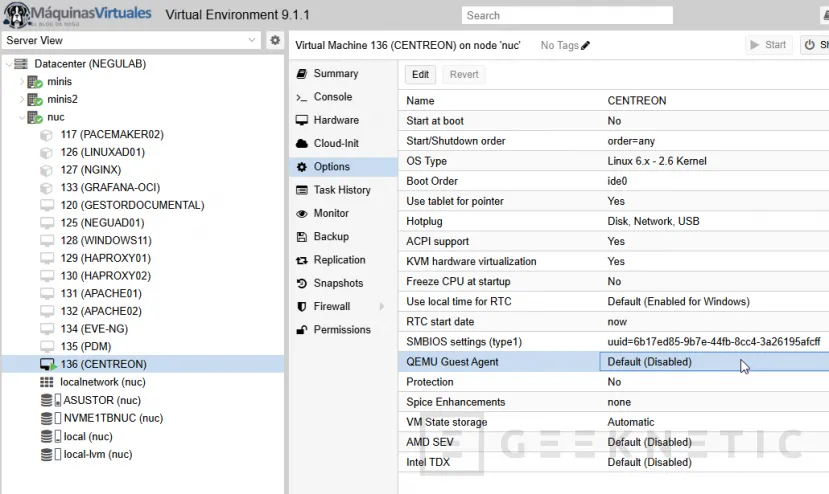Click the local-lvm (nuc) storage icon

point(51,454)
